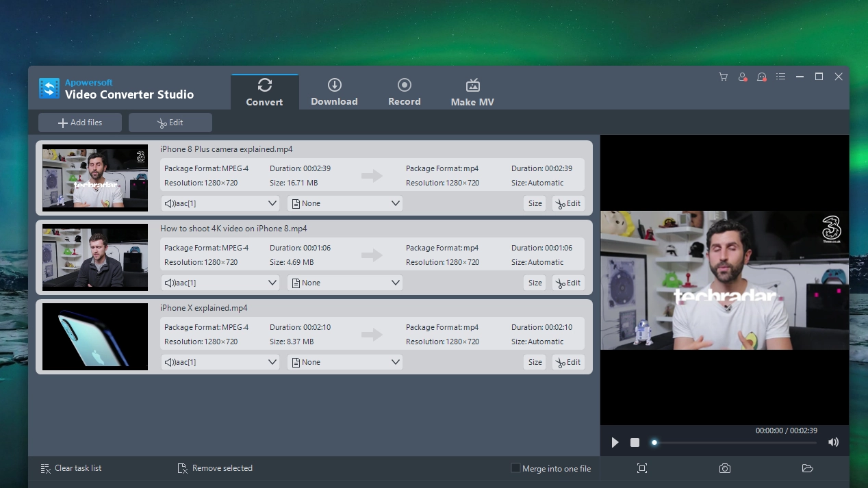This screenshot has height=488, width=868.
Task: Click the Remove selected label
Action: pyautogui.click(x=222, y=468)
